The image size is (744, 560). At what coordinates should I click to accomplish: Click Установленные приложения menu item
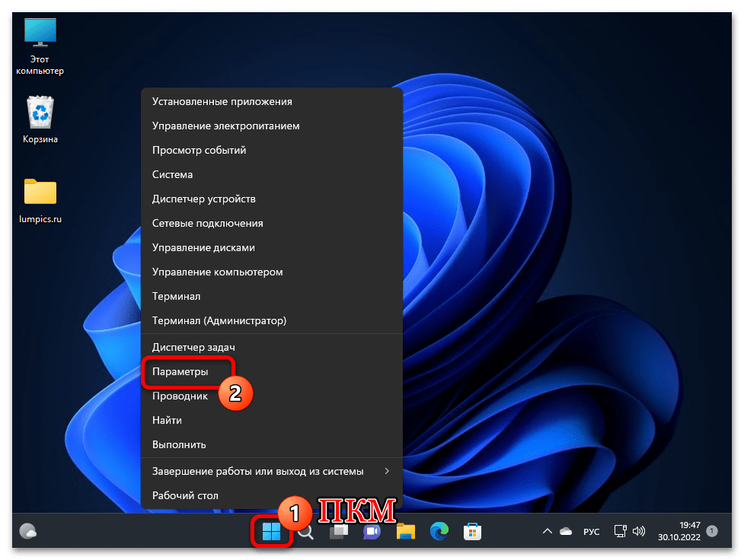click(x=222, y=101)
